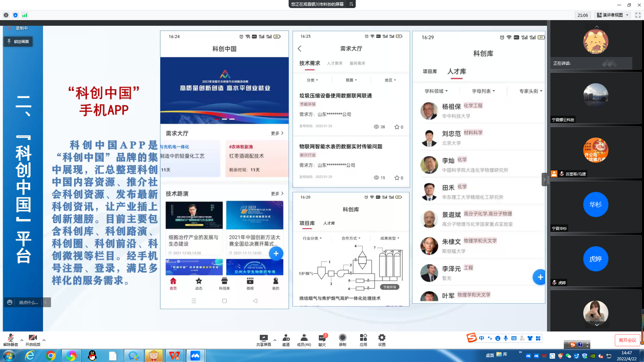The width and height of the screenshot is (644, 362).
Task: Click the 邀请 invite icon
Action: click(x=286, y=340)
